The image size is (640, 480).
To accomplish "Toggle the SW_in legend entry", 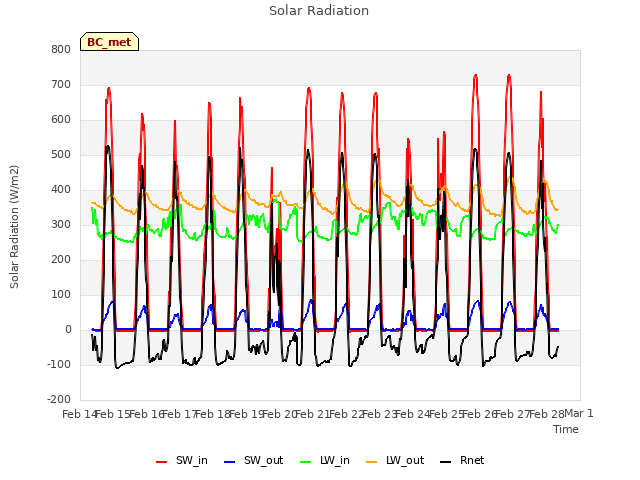I will [182, 461].
